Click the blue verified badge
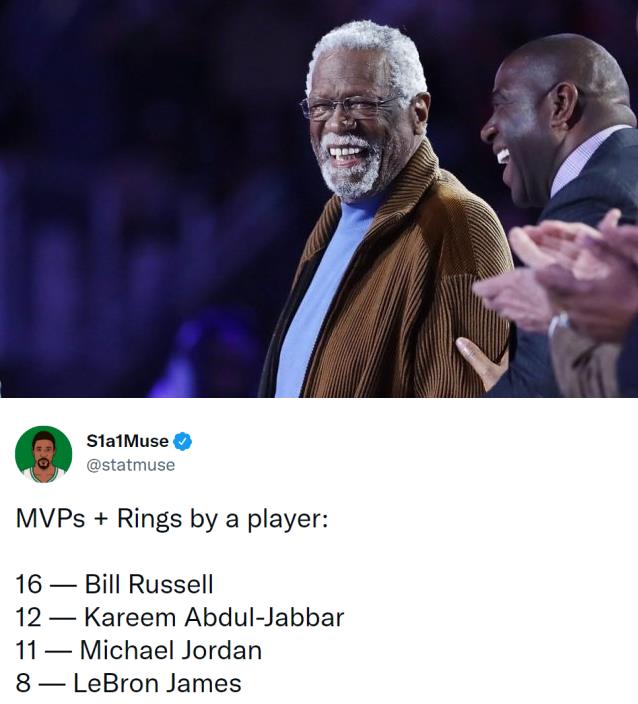This screenshot has height=704, width=638. click(x=184, y=441)
